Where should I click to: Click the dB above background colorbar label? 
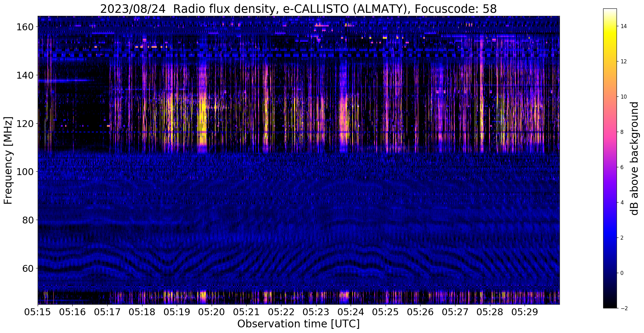coord(634,158)
